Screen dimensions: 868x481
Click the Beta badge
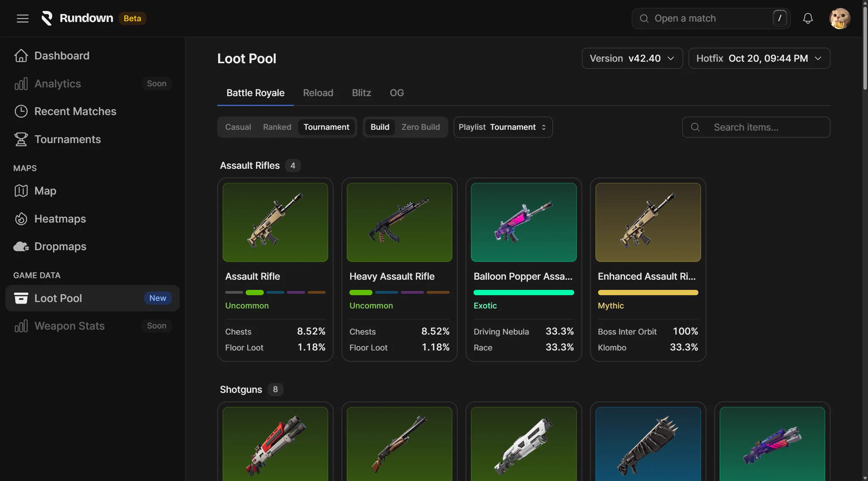[x=132, y=18]
